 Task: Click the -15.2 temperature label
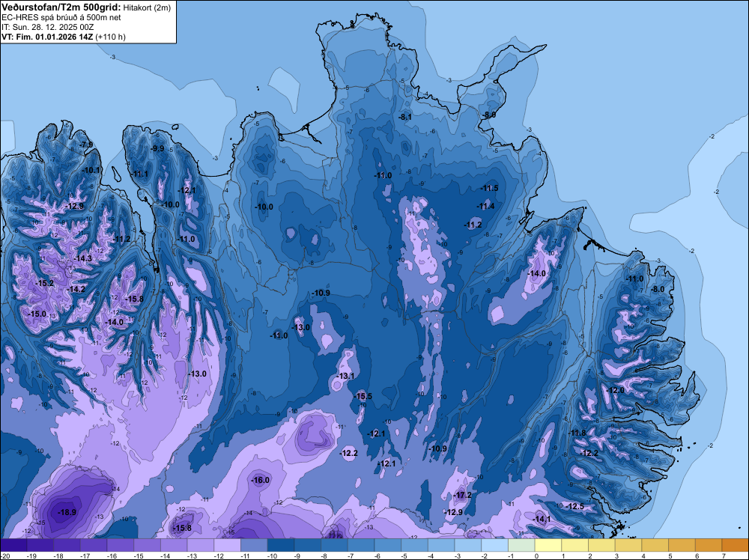point(45,283)
